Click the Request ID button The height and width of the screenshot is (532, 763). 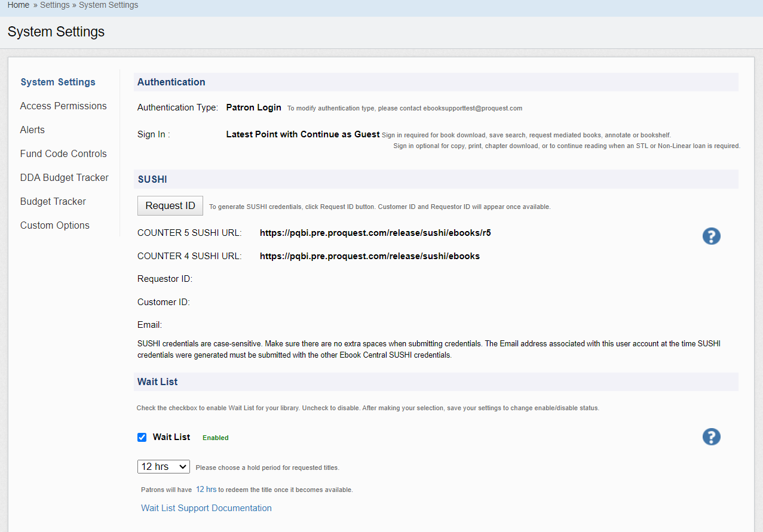coord(170,205)
